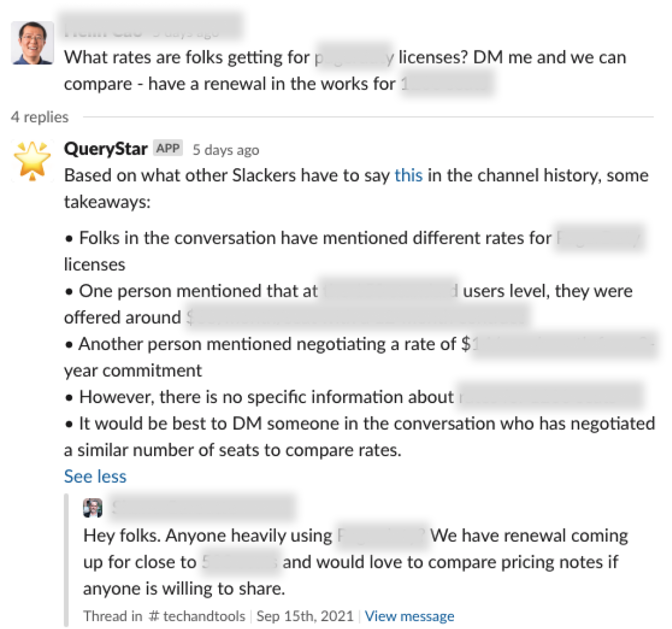Image resolution: width=672 pixels, height=629 pixels.
Task: Collapse the reply with "See less"
Action: click(95, 476)
